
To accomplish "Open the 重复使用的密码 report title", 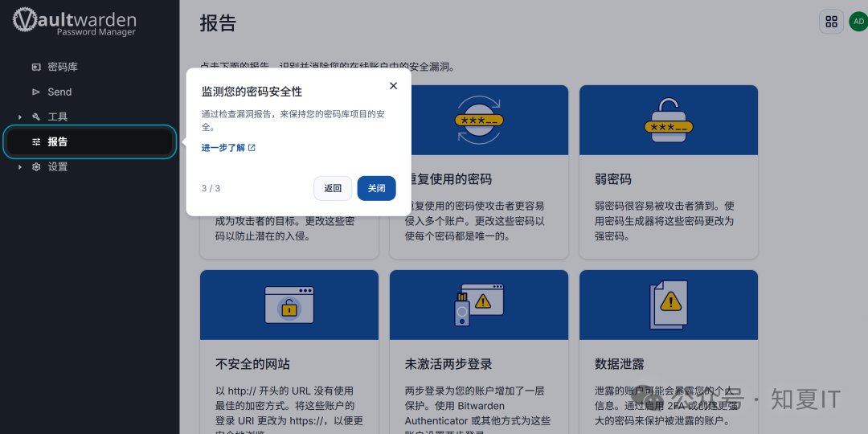I will 449,179.
